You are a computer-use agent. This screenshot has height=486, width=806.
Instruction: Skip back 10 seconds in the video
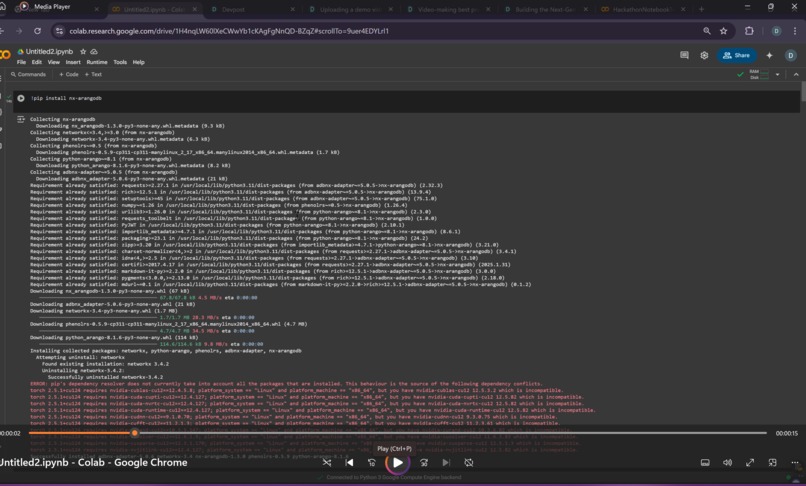[372, 463]
